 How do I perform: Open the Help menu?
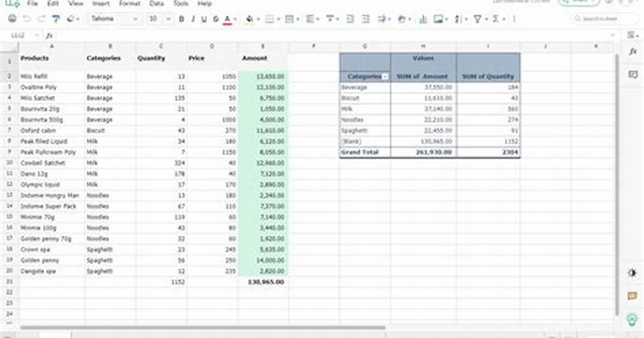[x=205, y=3]
